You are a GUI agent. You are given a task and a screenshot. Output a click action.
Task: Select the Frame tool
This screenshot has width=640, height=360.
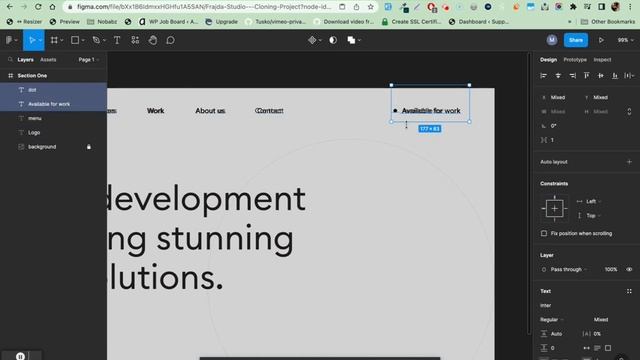[54, 40]
